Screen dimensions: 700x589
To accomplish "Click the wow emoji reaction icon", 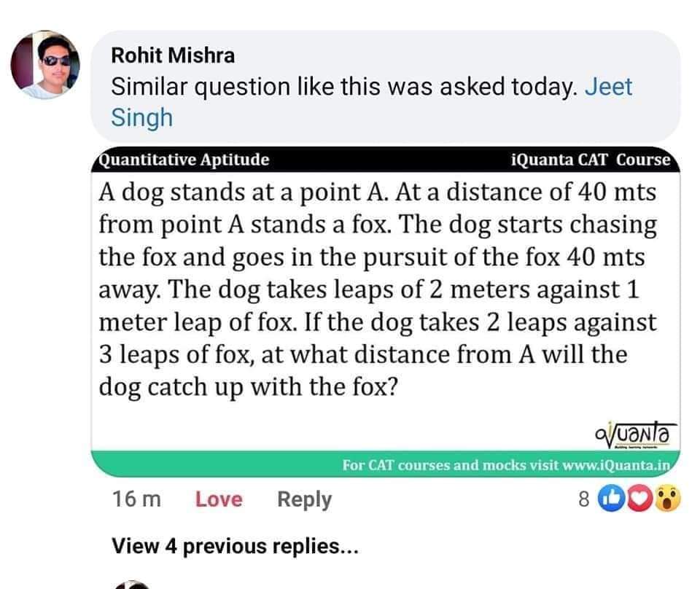I will 667,499.
